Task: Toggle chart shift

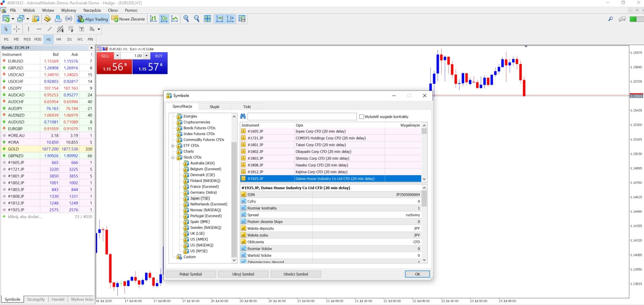Action: click(230, 19)
